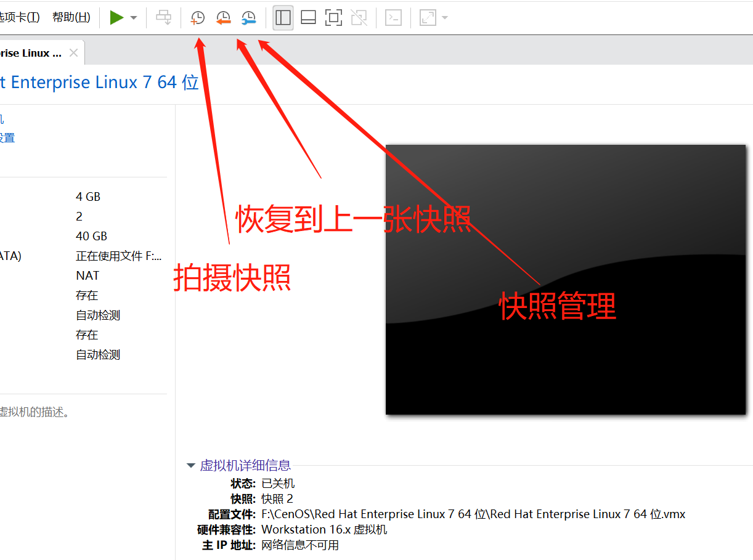Close the Red Hat Enterprise Linux tab
The height and width of the screenshot is (560, 753).
pyautogui.click(x=73, y=53)
